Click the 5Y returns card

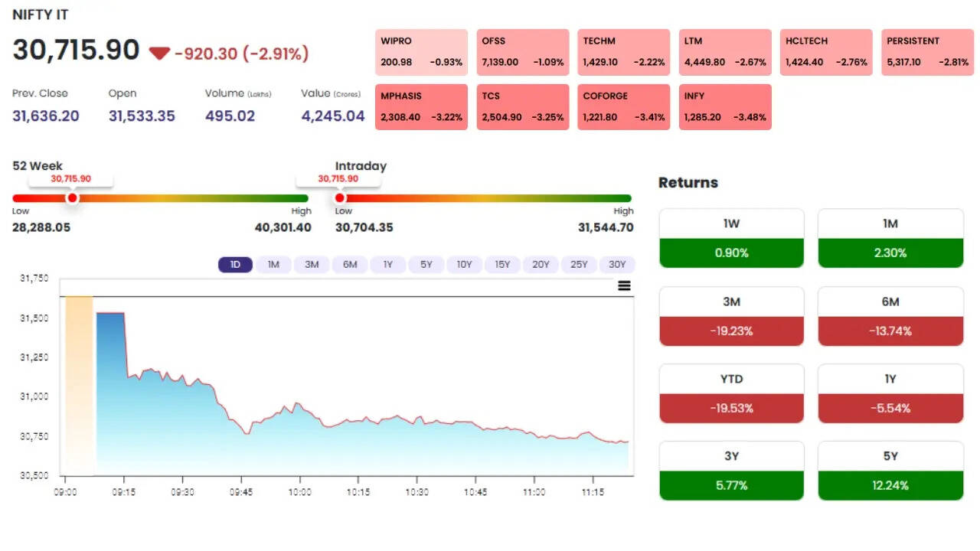click(890, 471)
